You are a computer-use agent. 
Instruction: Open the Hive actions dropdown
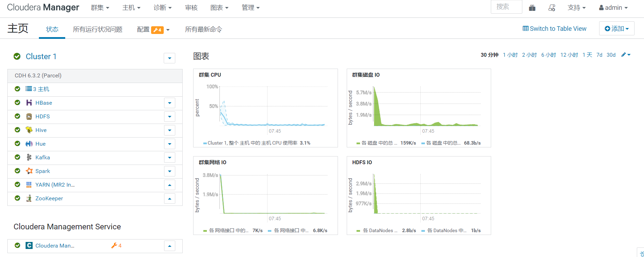[x=170, y=130]
